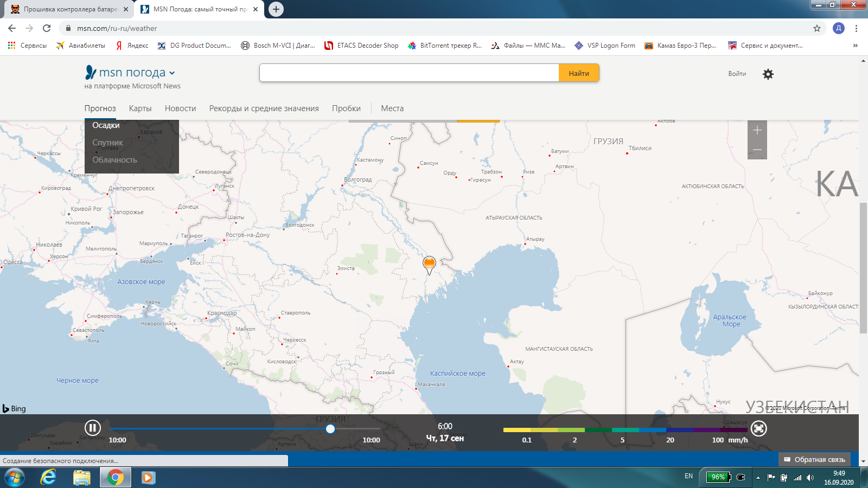Click the 0.1 yellow precipitation legend color
The height and width of the screenshot is (488, 868).
click(516, 430)
